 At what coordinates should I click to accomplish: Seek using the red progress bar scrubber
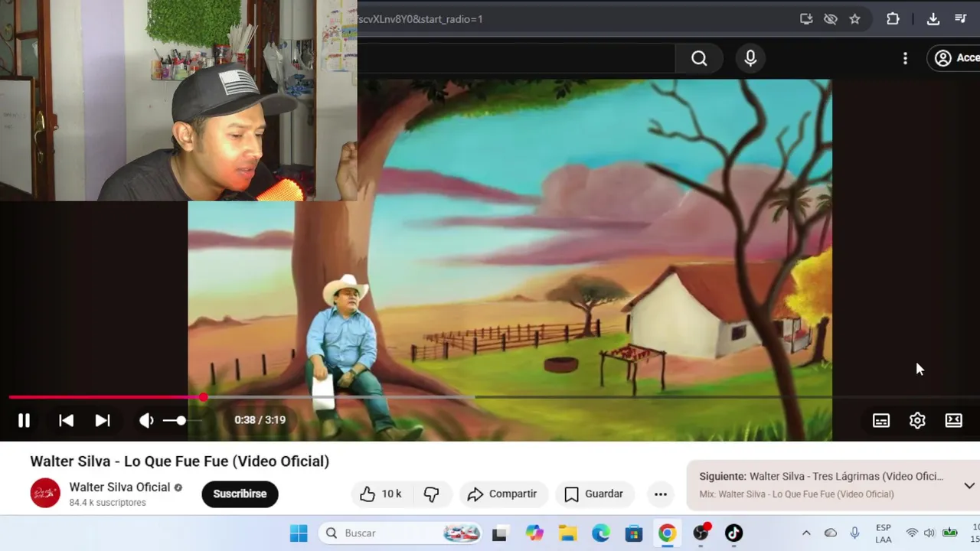coord(203,397)
